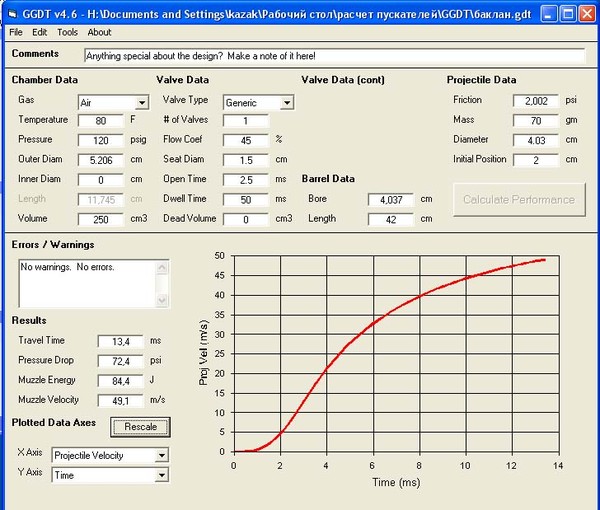Viewport: 600px width, 510px height.
Task: Click the Rescale button
Action: [x=140, y=427]
